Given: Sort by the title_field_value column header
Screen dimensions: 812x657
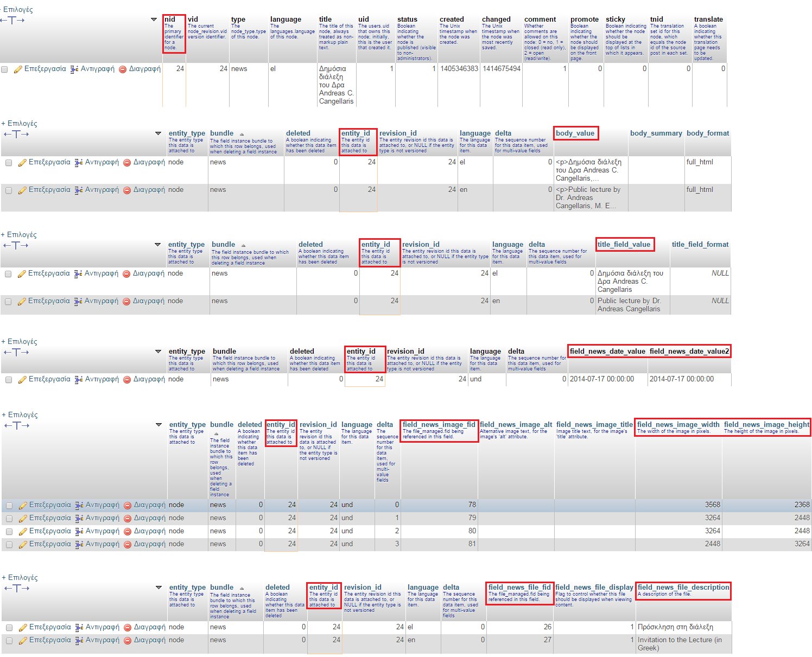Looking at the screenshot, I should (624, 244).
